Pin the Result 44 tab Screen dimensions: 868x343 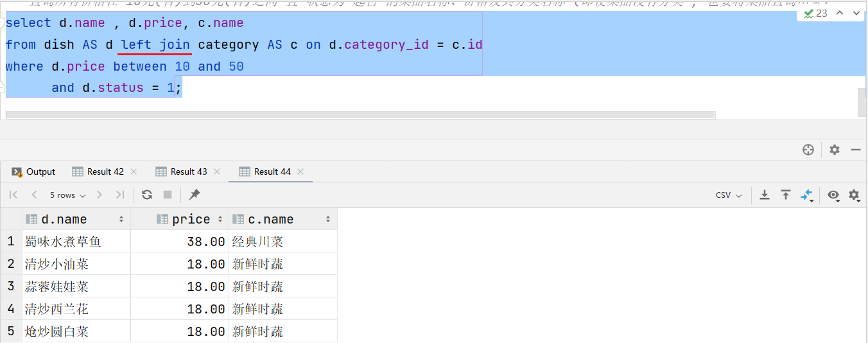(x=195, y=195)
